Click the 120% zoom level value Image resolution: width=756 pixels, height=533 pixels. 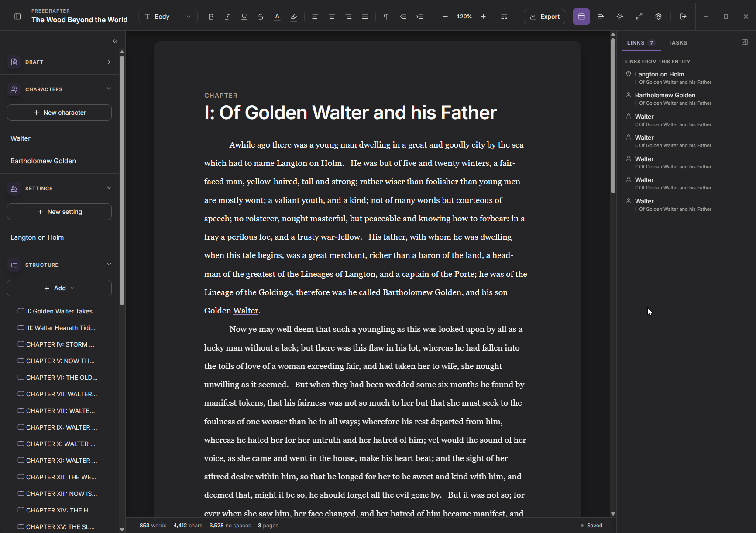tap(464, 17)
